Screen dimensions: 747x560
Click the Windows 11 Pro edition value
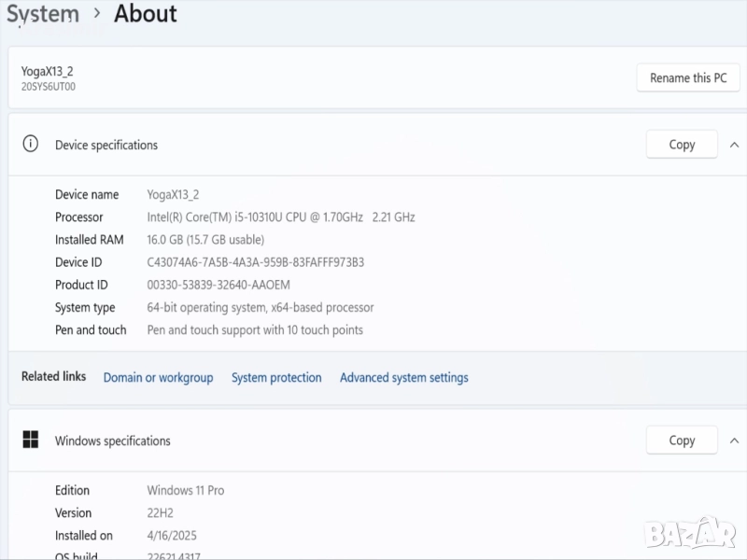(x=185, y=490)
